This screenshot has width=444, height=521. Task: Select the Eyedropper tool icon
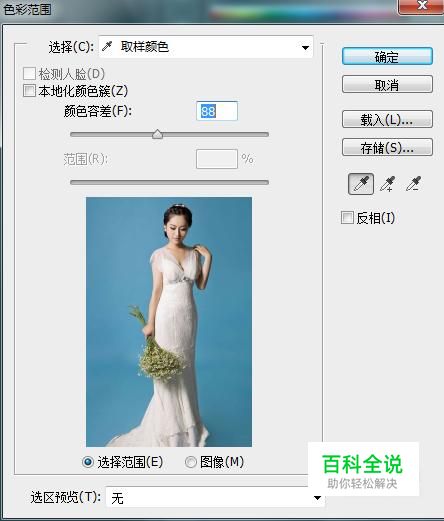click(x=361, y=184)
